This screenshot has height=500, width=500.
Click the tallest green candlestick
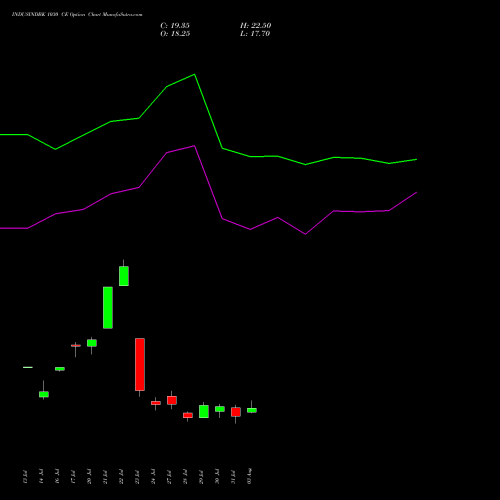pyautogui.click(x=108, y=308)
